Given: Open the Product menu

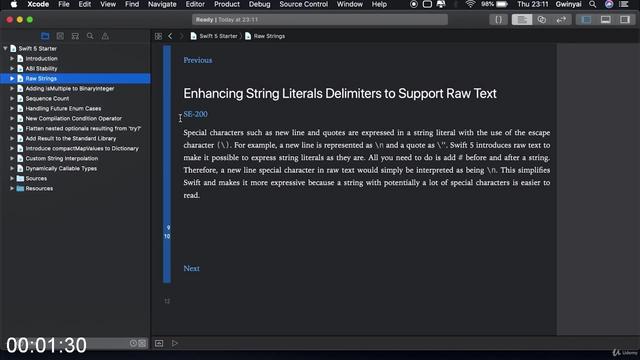Looking at the screenshot, I should 227,4.
